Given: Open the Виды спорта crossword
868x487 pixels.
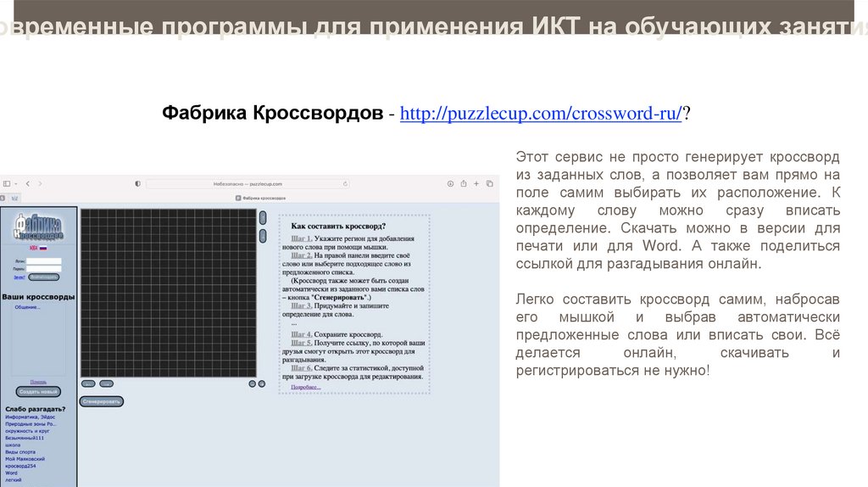Looking at the screenshot, I should coord(20,452).
